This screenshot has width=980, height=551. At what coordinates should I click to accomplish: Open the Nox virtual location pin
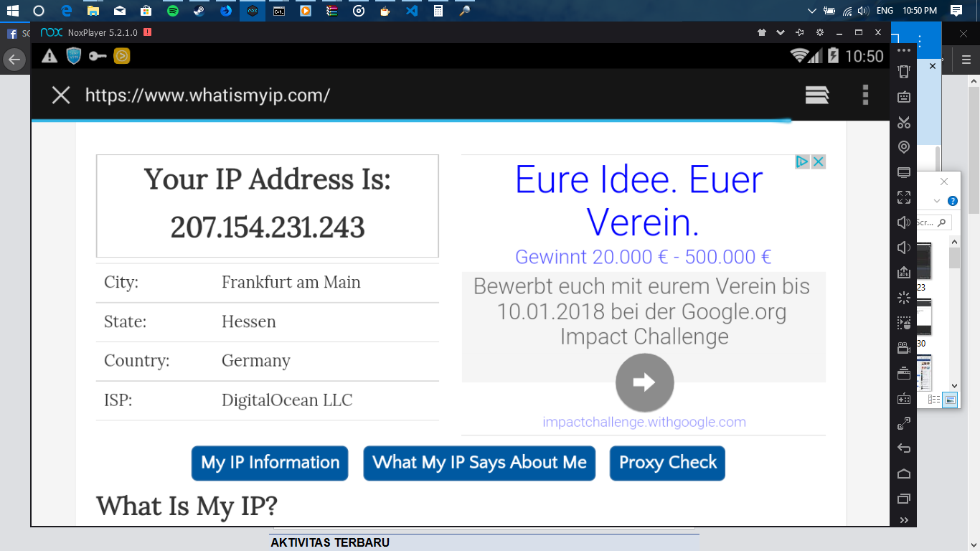[904, 147]
